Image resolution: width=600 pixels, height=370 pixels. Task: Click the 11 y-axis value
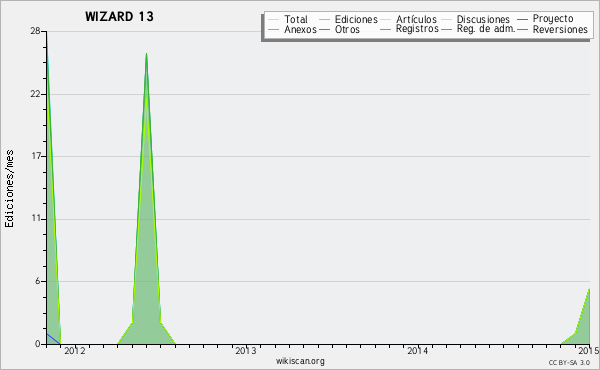(36, 218)
